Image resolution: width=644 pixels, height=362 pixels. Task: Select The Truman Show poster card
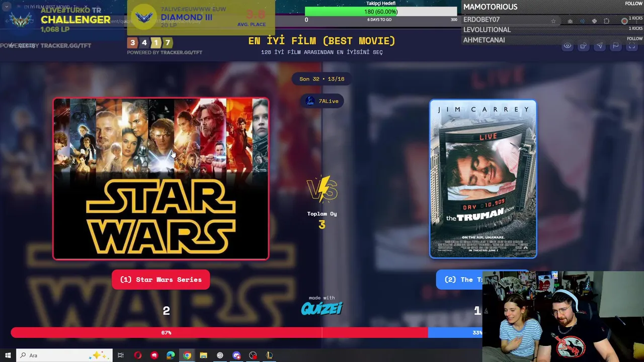coord(483,179)
